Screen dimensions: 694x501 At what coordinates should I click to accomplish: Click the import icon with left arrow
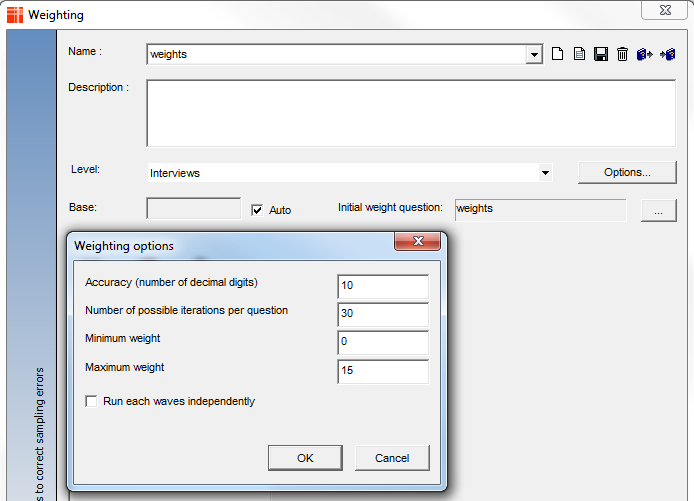click(667, 54)
